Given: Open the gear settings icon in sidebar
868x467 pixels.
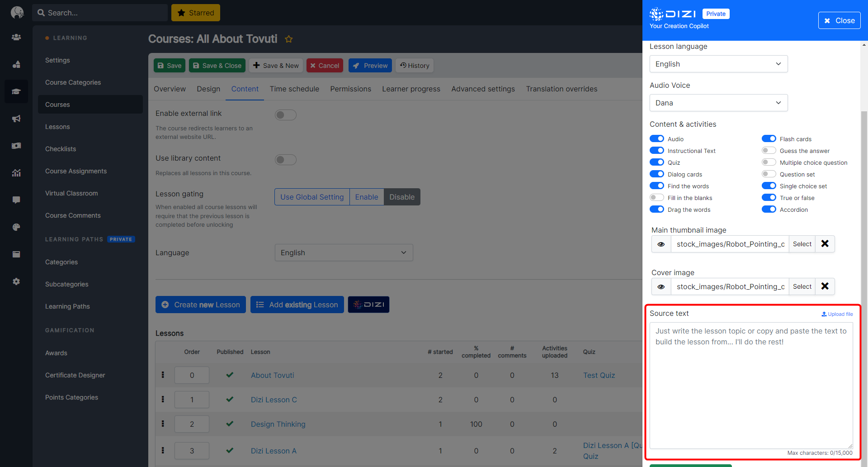Looking at the screenshot, I should [16, 281].
